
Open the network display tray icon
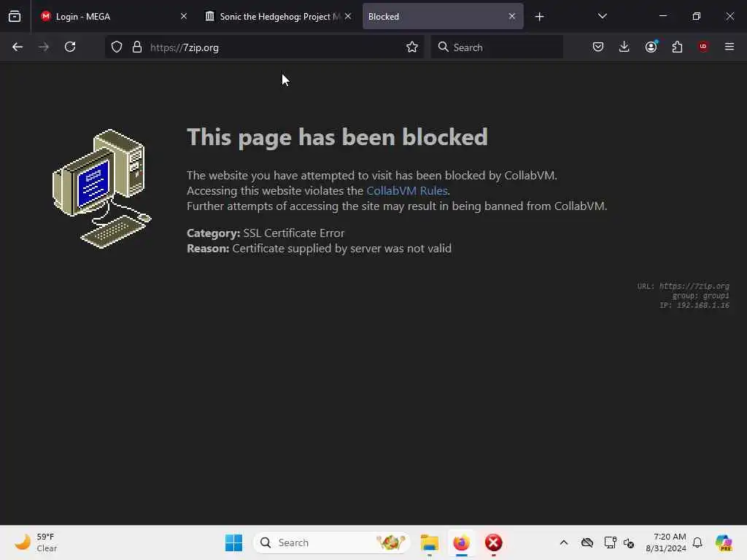[x=610, y=542]
